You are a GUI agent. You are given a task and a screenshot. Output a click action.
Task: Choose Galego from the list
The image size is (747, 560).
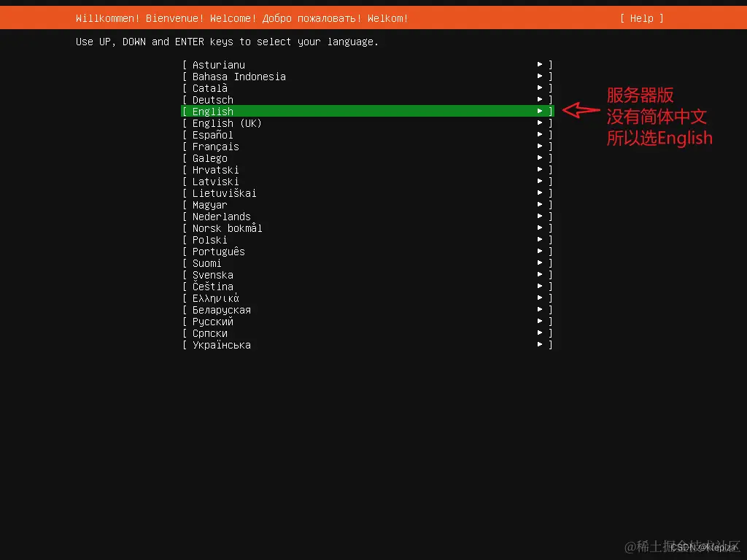(x=368, y=157)
